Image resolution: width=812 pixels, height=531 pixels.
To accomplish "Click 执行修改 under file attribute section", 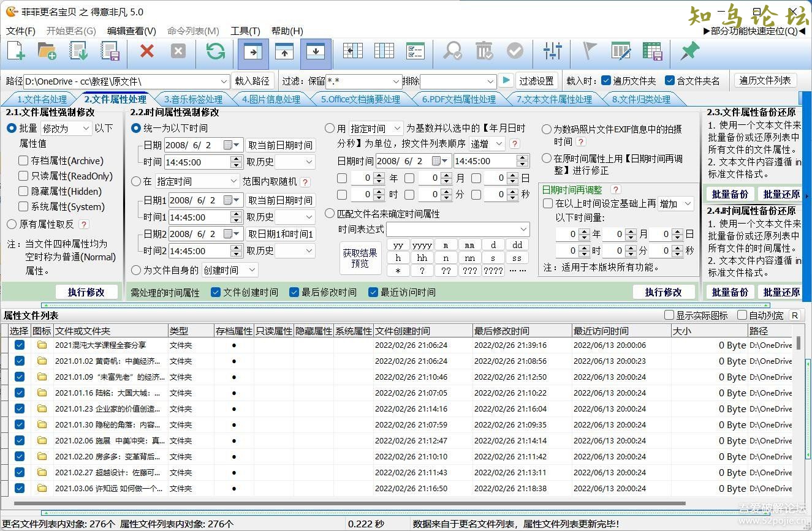I will point(86,292).
